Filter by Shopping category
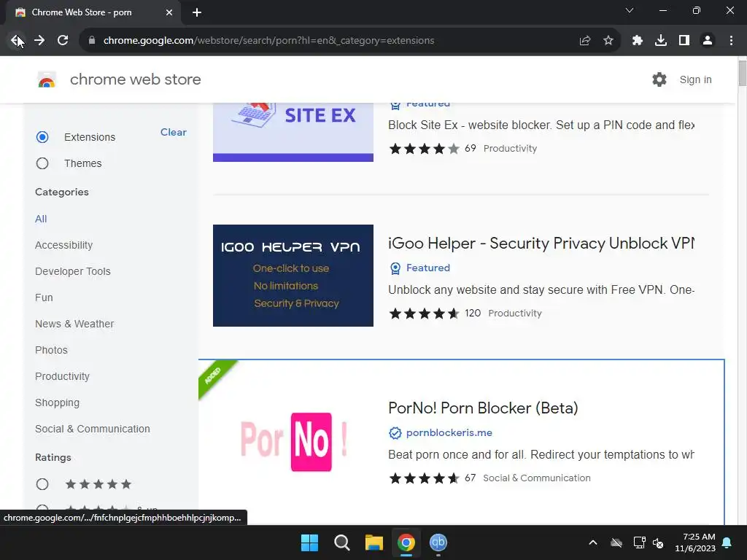This screenshot has width=747, height=560. click(57, 402)
